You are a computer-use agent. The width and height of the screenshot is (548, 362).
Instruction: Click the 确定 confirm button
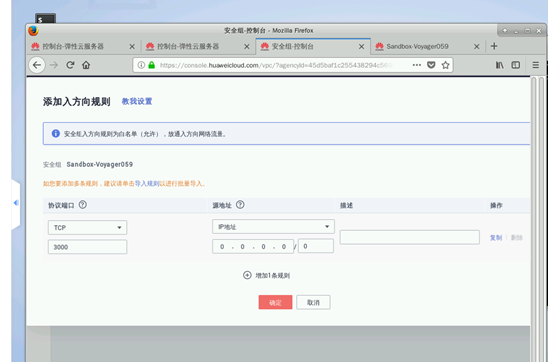(x=275, y=303)
